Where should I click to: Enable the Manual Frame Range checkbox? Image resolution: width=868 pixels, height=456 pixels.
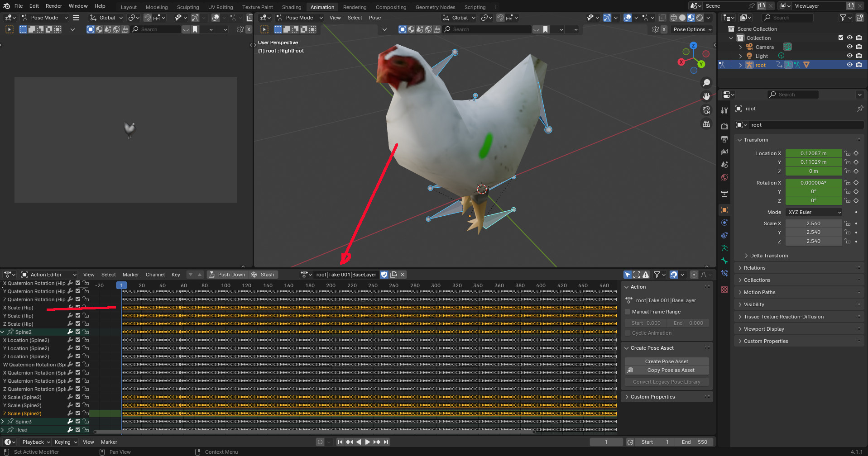(x=628, y=312)
